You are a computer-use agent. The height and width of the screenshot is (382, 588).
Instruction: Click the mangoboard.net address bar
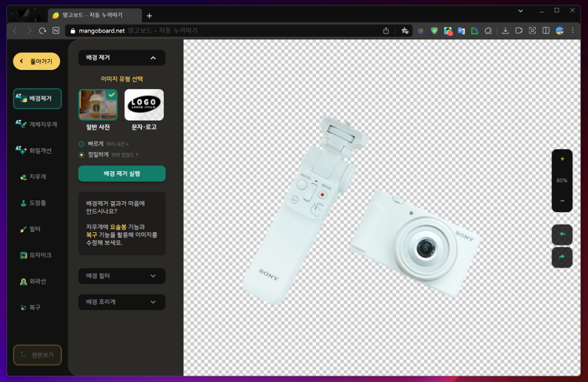tap(225, 31)
